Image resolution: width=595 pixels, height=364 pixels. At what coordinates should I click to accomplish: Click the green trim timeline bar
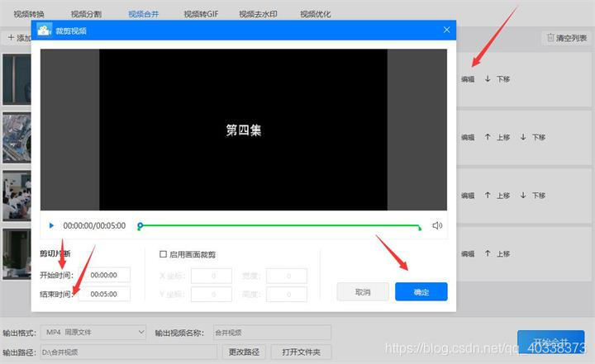(x=280, y=225)
